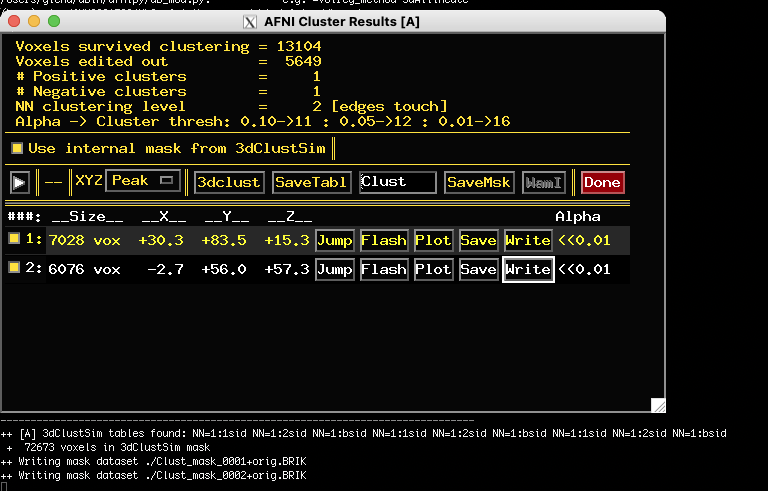Click the '+57.3' Z coordinate value
The height and width of the screenshot is (491, 768).
click(287, 270)
